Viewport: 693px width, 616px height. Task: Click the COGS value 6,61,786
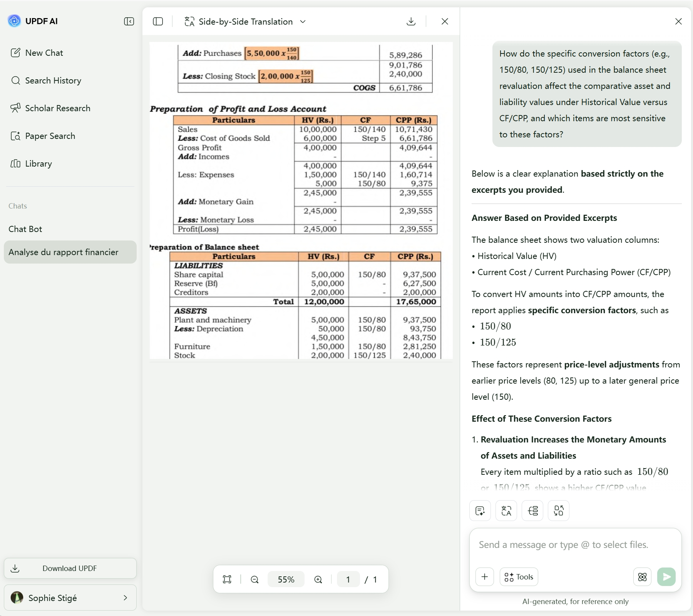[x=405, y=88]
